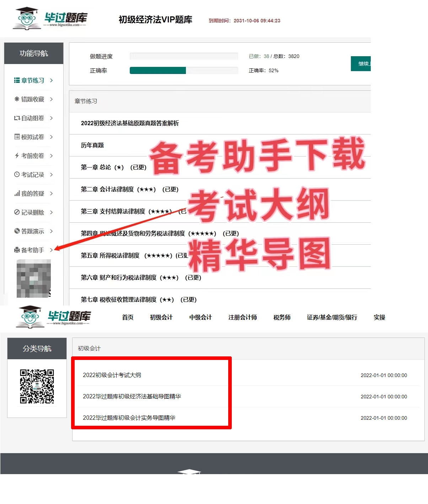Expand the 章节练习 sidebar chevron

(52, 80)
